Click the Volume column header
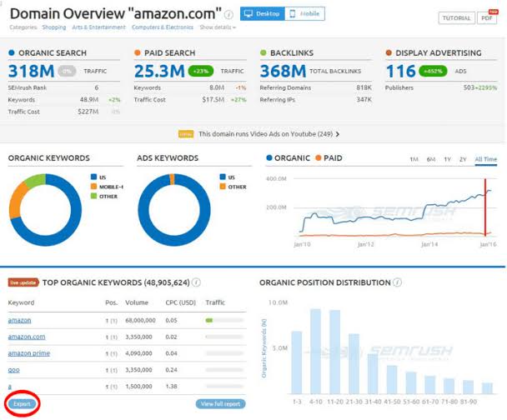 pos(137,302)
